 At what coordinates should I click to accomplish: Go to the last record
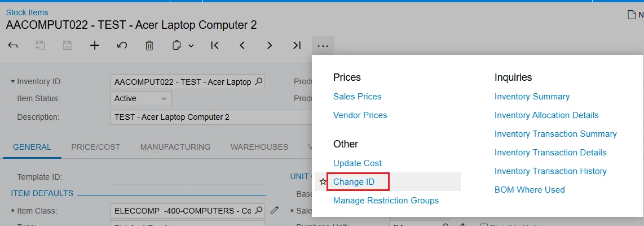point(297,45)
